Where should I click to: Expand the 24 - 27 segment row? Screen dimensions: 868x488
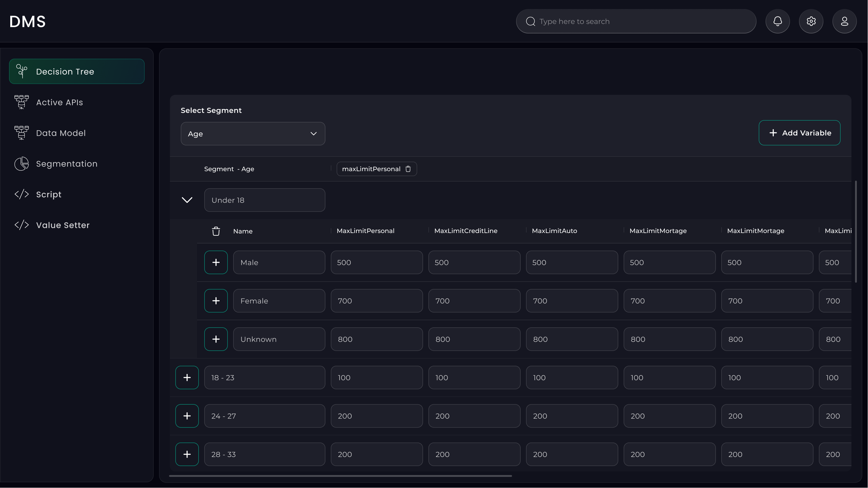(x=187, y=416)
